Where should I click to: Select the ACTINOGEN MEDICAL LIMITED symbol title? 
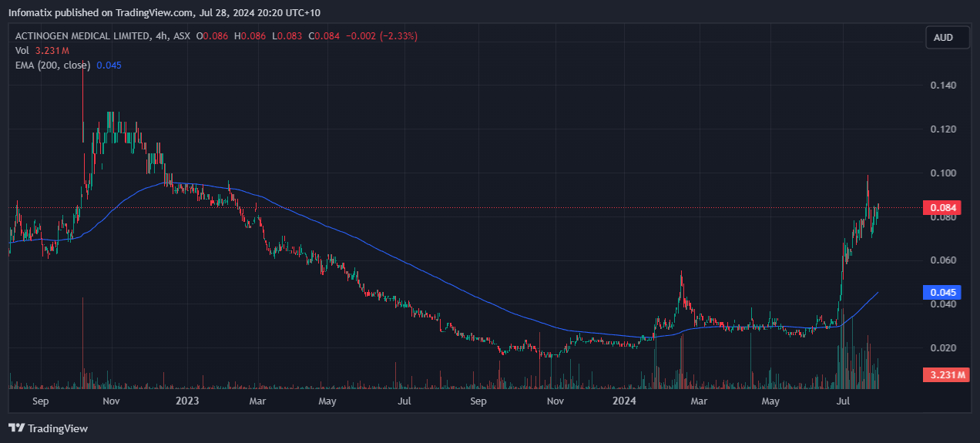[x=82, y=36]
